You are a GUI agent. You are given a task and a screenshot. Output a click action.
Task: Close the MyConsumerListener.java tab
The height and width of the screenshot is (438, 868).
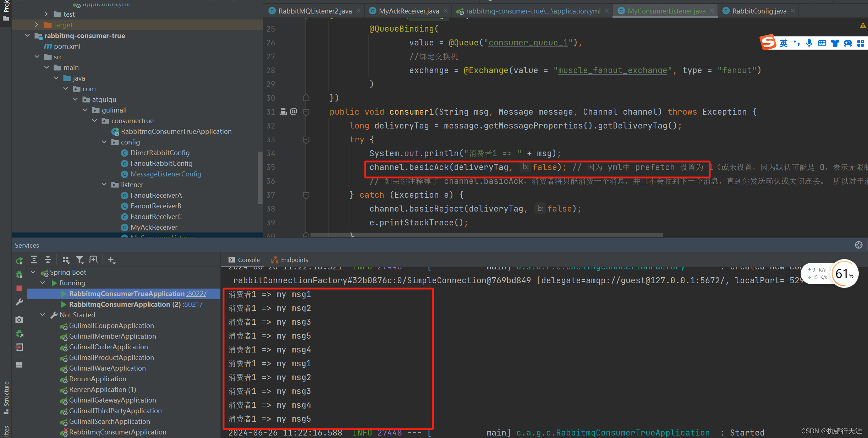[x=712, y=11]
